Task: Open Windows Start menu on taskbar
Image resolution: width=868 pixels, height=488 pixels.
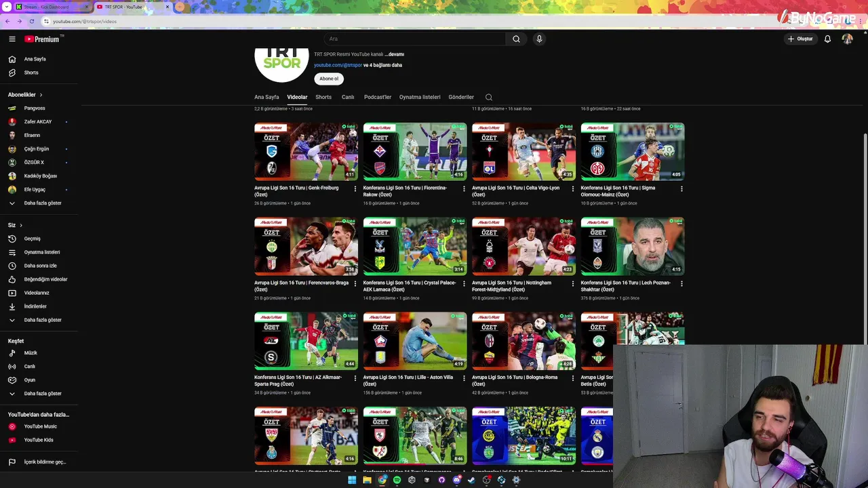Action: click(352, 480)
